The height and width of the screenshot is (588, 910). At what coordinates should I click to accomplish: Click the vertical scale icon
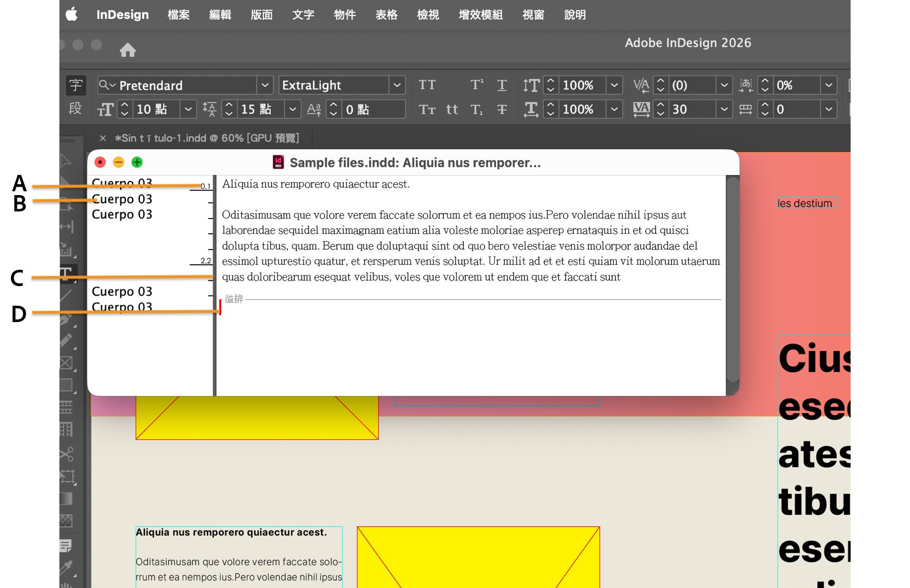point(531,85)
